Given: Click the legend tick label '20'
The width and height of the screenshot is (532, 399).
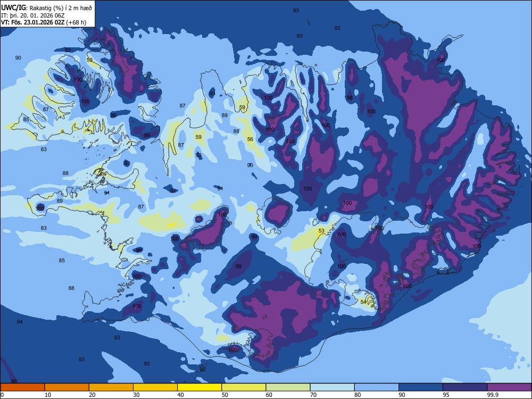Looking at the screenshot, I should click(92, 395).
